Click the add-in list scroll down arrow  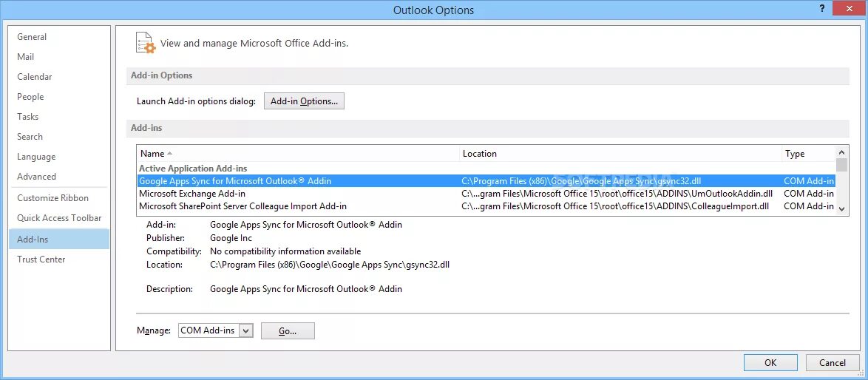click(x=841, y=208)
